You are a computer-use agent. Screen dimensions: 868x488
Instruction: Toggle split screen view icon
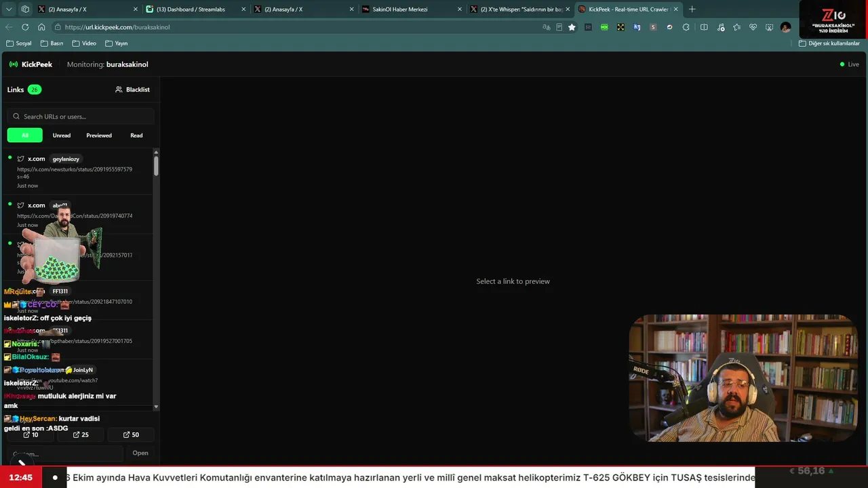pyautogui.click(x=704, y=27)
